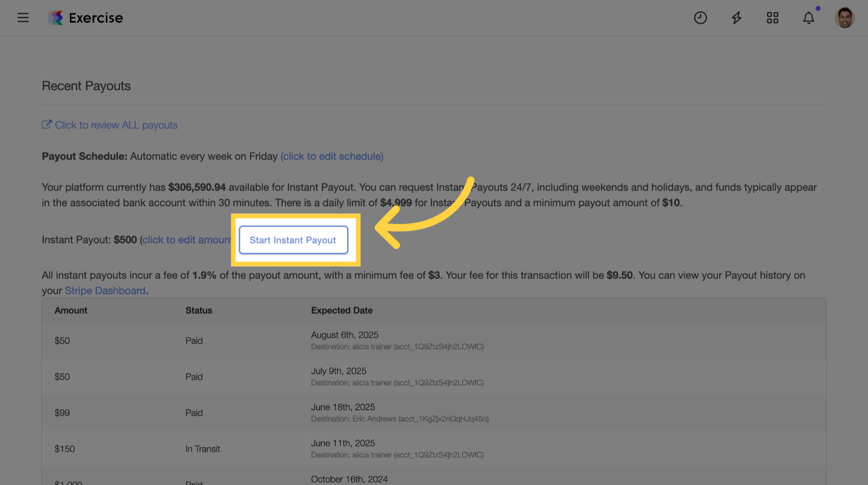This screenshot has width=868, height=485.
Task: Click the $150 amount cell
Action: (x=65, y=449)
